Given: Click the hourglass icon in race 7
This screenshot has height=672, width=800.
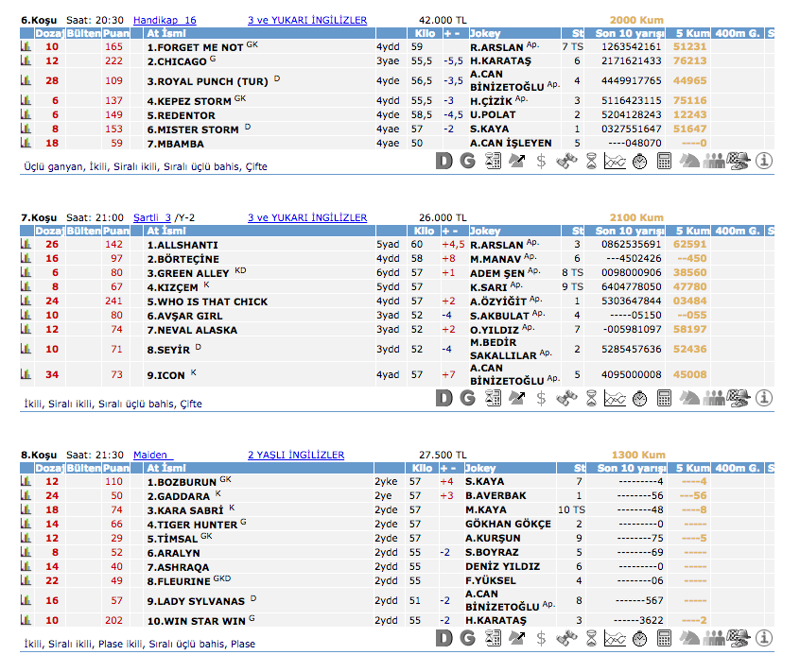Looking at the screenshot, I should tap(590, 399).
